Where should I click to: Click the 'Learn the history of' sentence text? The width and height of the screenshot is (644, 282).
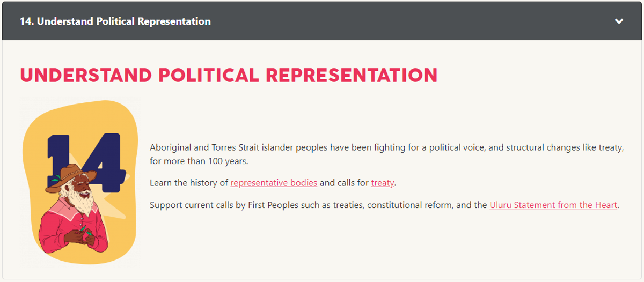click(x=189, y=183)
